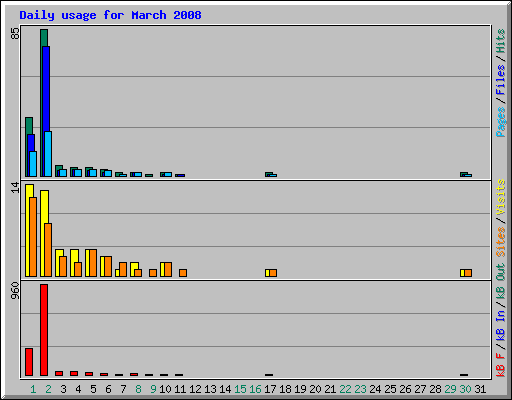Click the 'Pages' legend label
This screenshot has height=400, width=512.
pos(500,122)
